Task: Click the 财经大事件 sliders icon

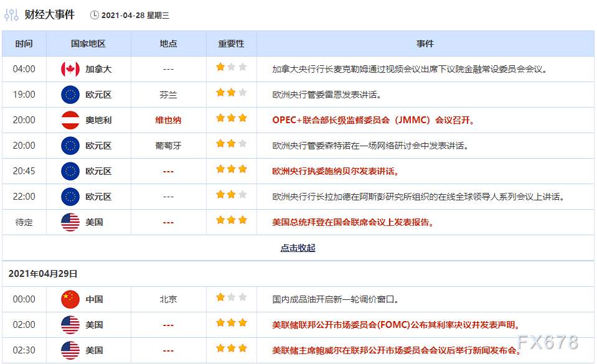Action: 11,15
